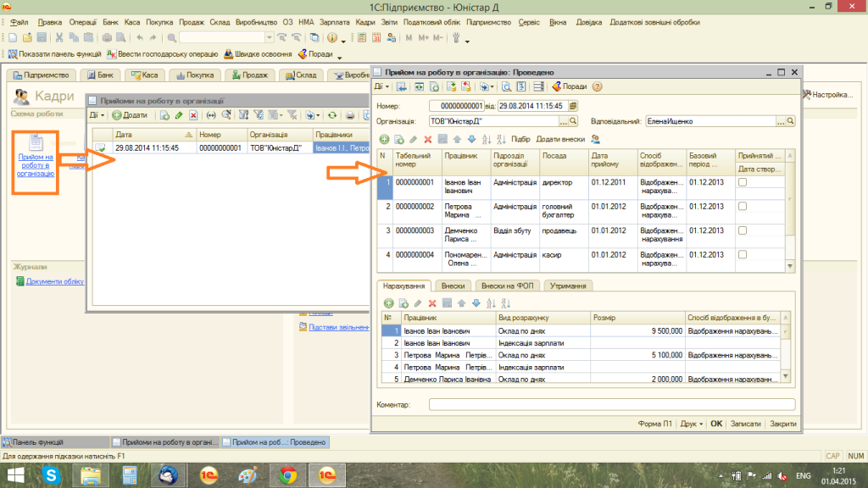Tick the Прийнятий checkbox for Демченко Лариса

(x=743, y=230)
